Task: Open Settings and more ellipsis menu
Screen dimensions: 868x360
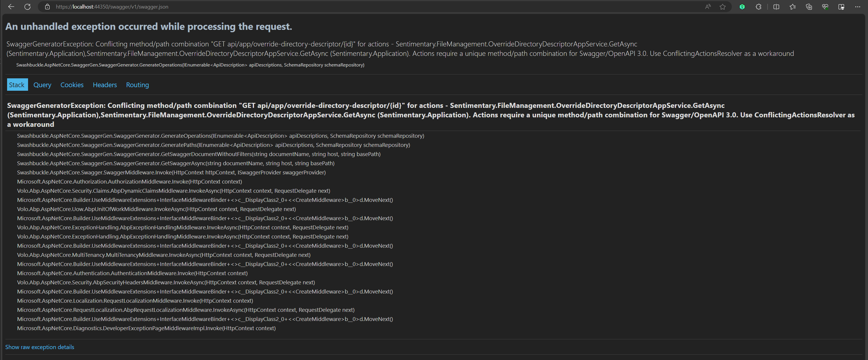Action: click(857, 7)
